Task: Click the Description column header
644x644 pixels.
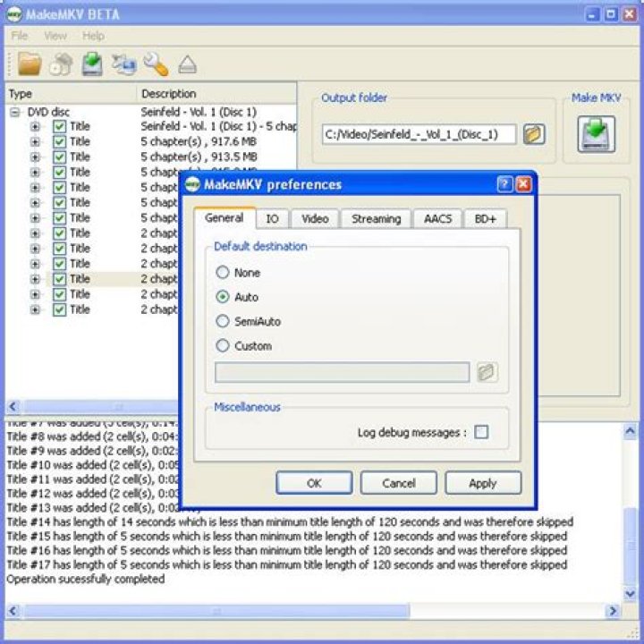Action: (216, 94)
